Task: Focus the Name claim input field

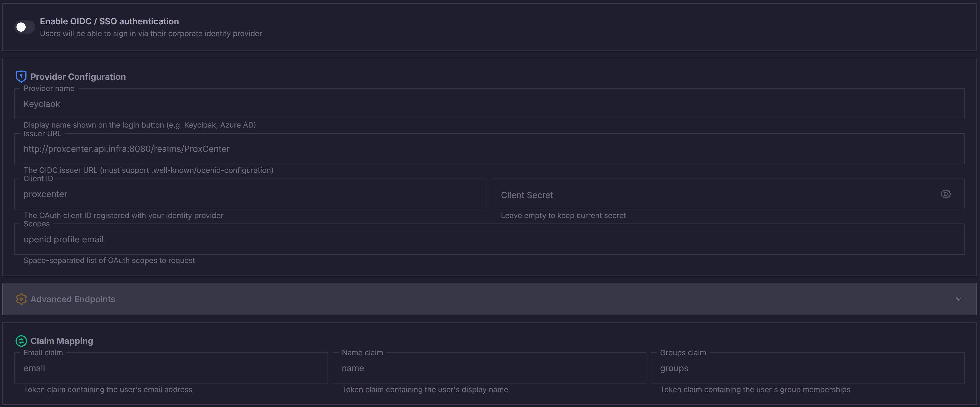Action: pyautogui.click(x=489, y=368)
